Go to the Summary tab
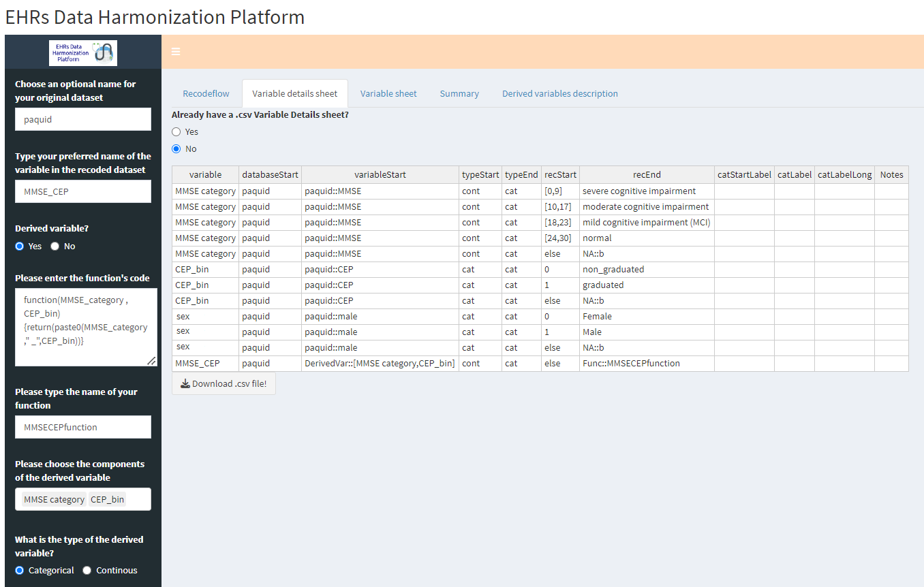The height and width of the screenshot is (587, 924). coord(459,93)
